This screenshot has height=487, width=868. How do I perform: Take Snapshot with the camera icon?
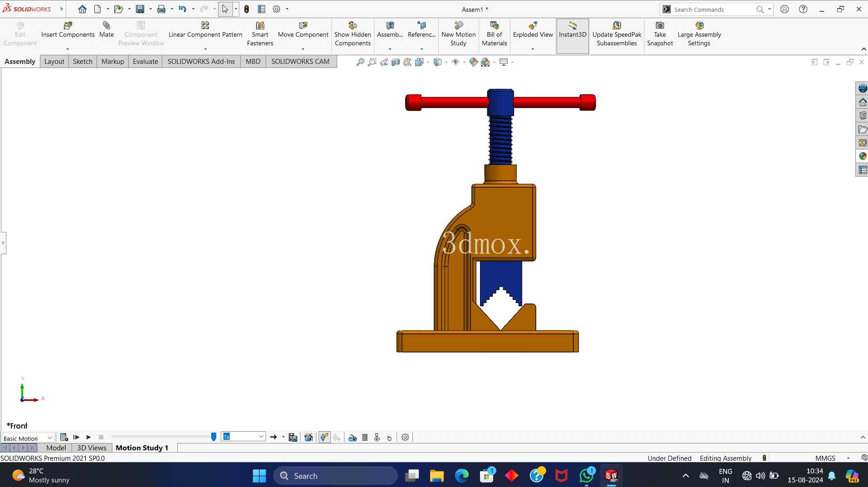pyautogui.click(x=660, y=34)
